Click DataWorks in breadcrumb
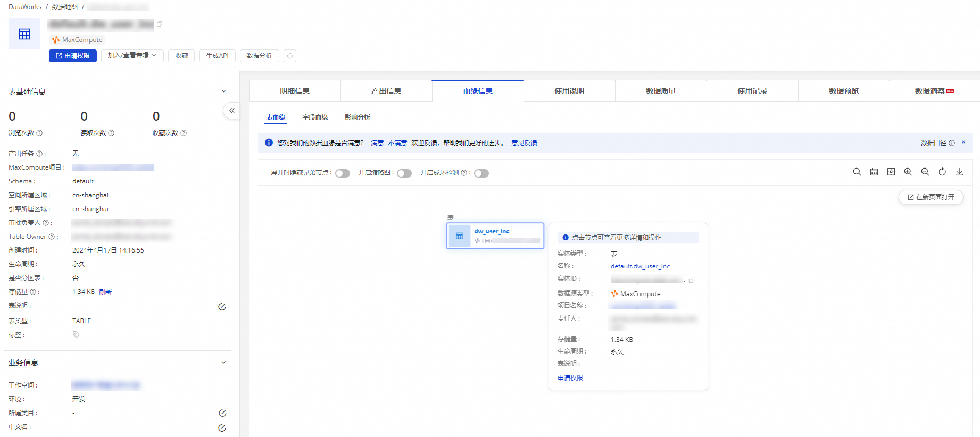This screenshot has width=980, height=437. (x=25, y=7)
